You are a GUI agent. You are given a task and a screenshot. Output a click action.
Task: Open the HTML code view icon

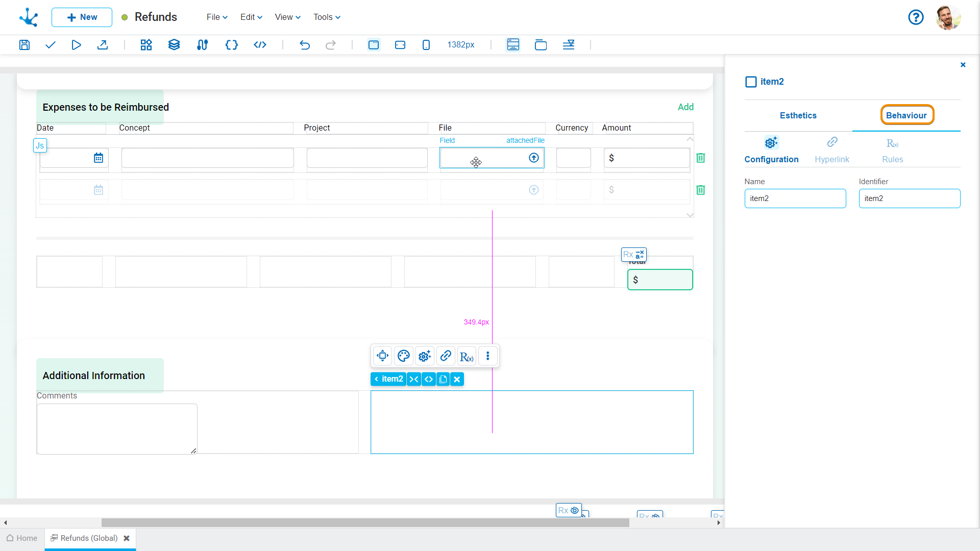[260, 45]
